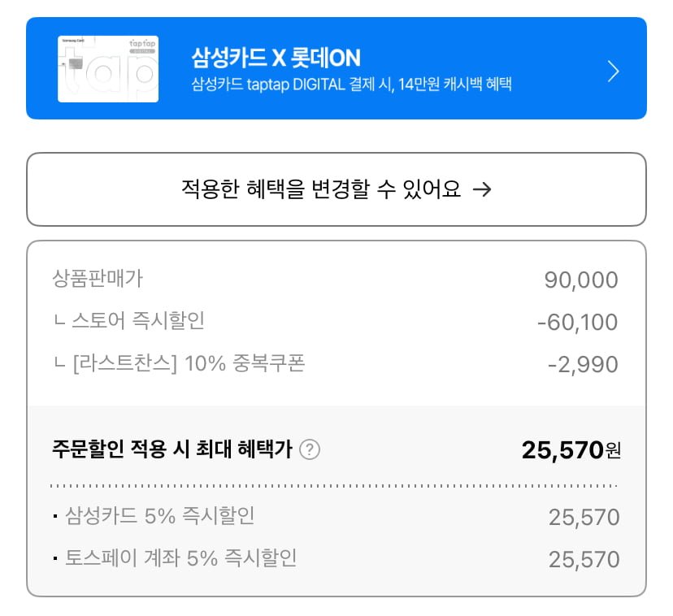Click the 25,570 price in the 삼성카드 row

(x=584, y=518)
